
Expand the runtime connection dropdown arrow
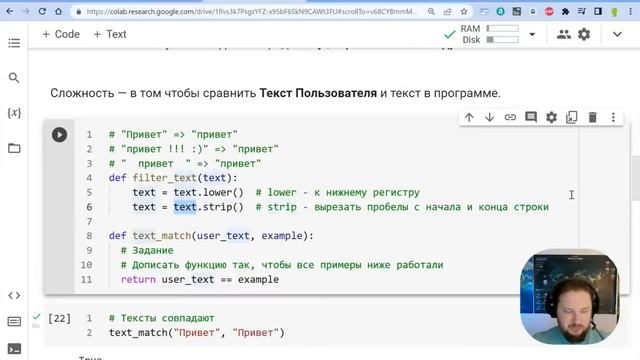pyautogui.click(x=532, y=35)
